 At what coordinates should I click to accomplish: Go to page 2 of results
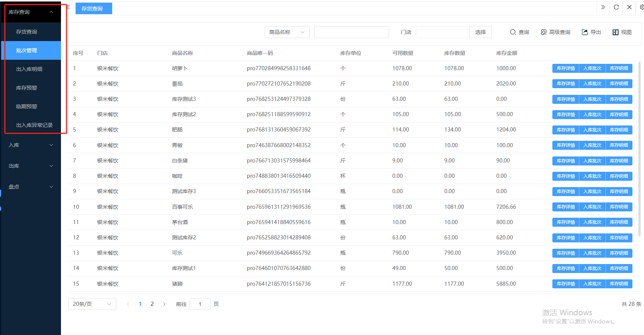tap(152, 304)
